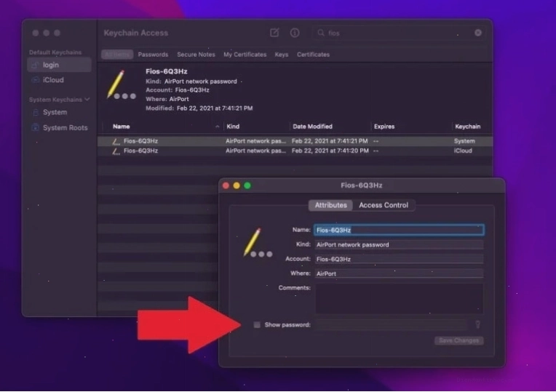The width and height of the screenshot is (556, 392).
Task: Switch to the Attributes tab in dialog
Action: click(330, 205)
